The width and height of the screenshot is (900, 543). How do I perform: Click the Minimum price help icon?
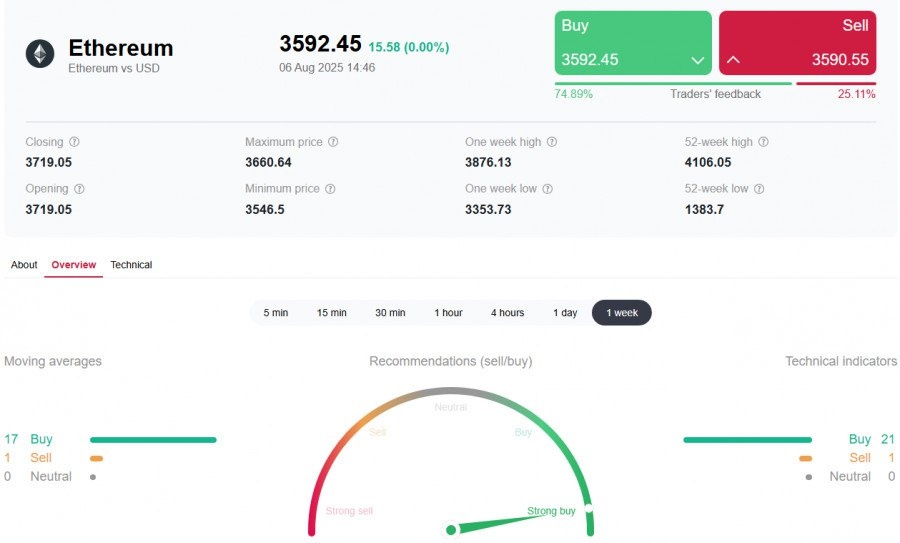330,189
